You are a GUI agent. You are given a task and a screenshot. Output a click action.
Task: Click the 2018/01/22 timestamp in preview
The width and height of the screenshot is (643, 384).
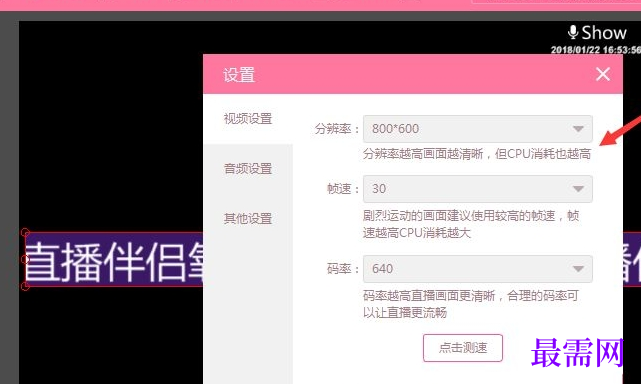point(595,50)
